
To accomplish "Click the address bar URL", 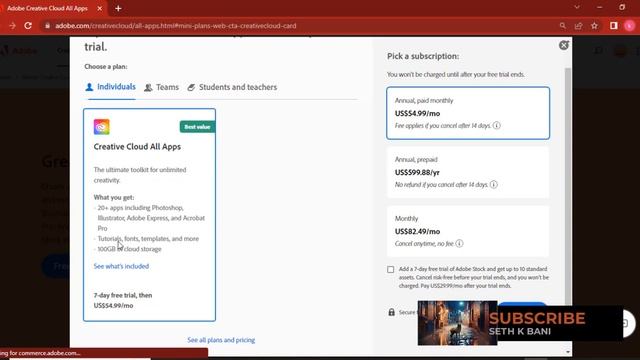I will pos(176,26).
